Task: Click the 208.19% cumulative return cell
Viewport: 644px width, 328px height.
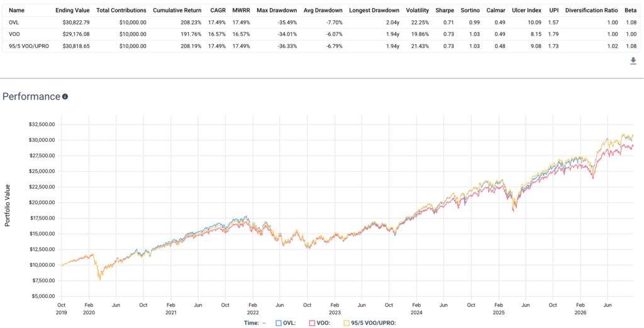Action: coord(191,47)
